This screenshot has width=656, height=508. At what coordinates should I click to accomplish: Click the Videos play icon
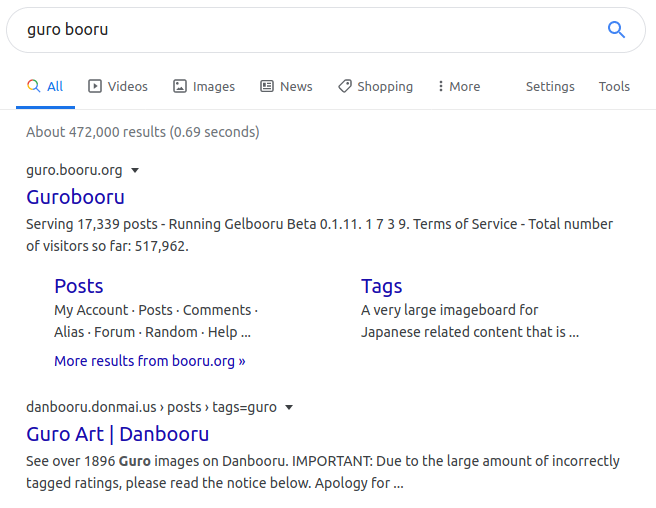click(x=95, y=86)
